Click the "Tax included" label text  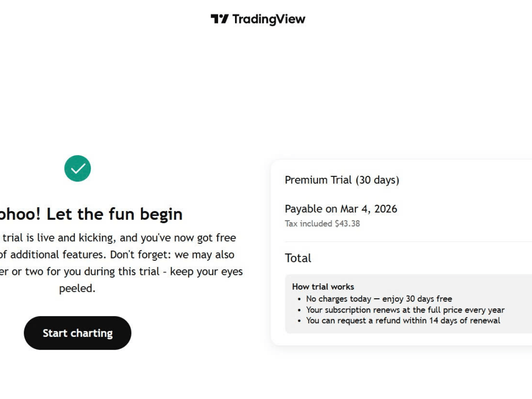[309, 223]
